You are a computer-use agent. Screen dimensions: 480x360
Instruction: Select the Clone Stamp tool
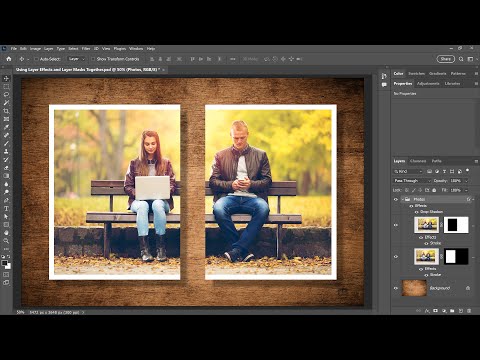tap(6, 151)
